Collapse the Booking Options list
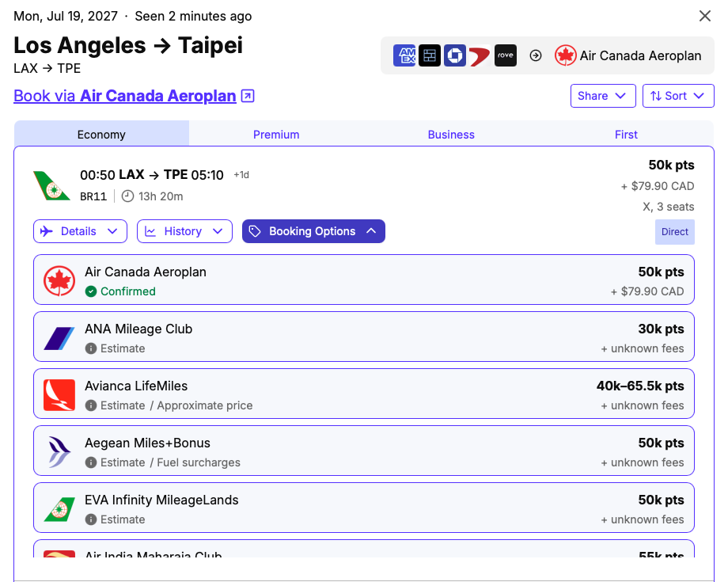Viewport: 728px width, 582px height. [x=313, y=231]
